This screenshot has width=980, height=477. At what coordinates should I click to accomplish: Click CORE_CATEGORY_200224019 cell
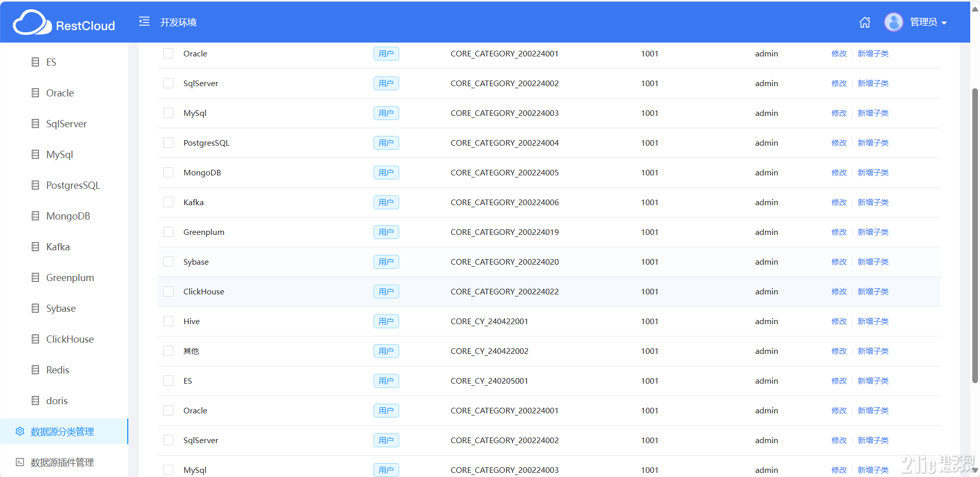505,232
